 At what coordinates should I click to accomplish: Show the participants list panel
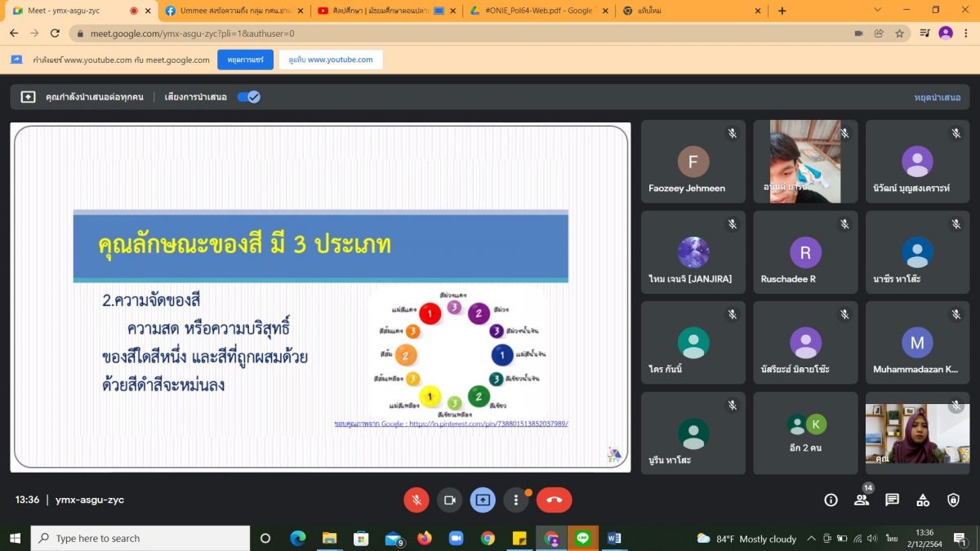coord(862,500)
